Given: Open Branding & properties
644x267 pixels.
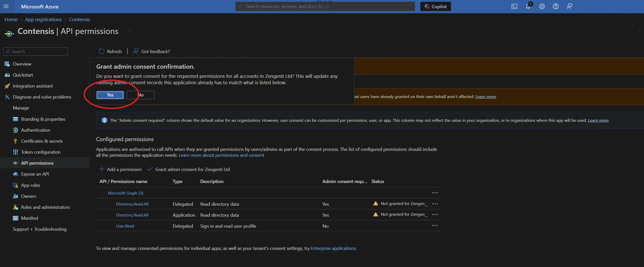Looking at the screenshot, I should pyautogui.click(x=43, y=119).
